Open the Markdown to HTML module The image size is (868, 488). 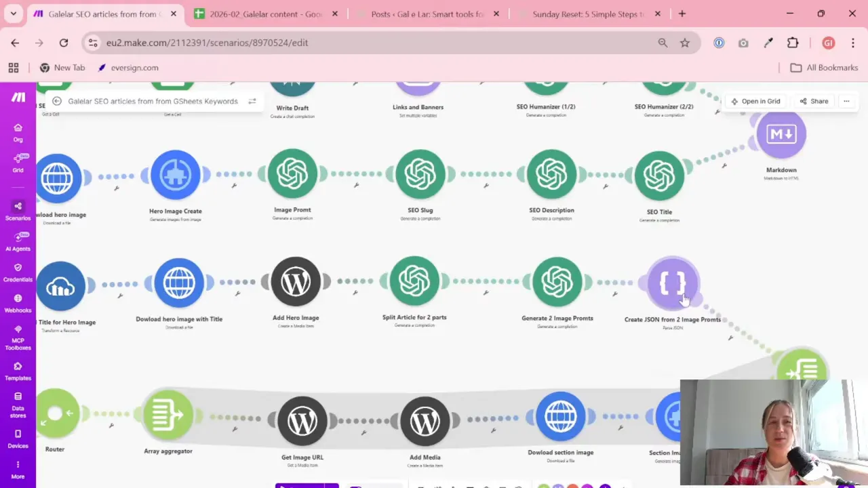point(781,134)
